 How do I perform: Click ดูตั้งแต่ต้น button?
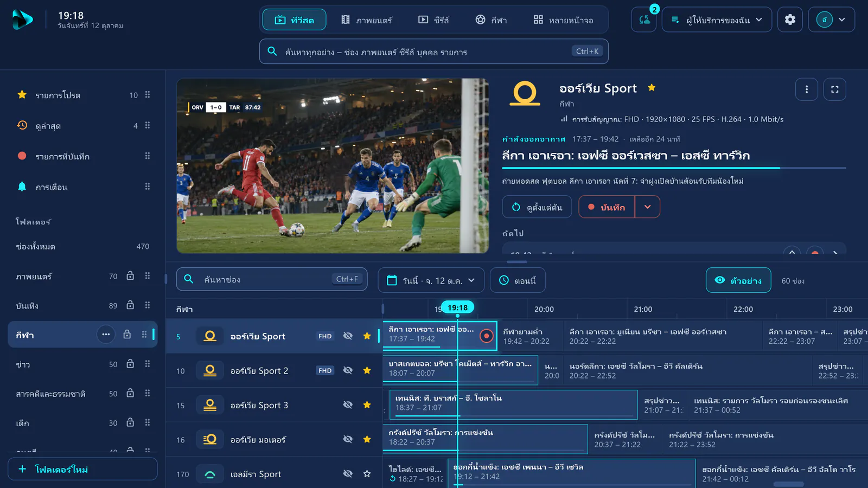(x=537, y=207)
